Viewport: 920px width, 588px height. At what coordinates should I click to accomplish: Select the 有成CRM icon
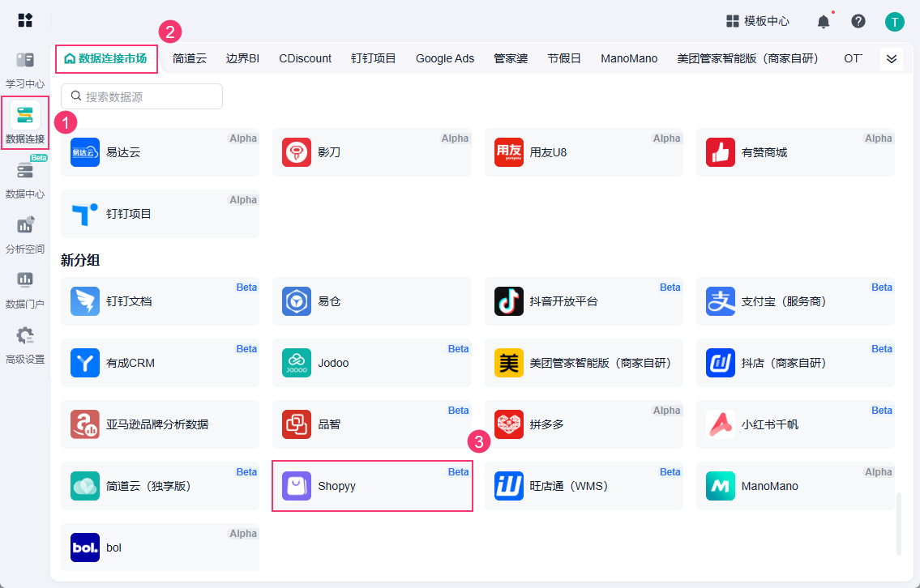pyautogui.click(x=85, y=363)
